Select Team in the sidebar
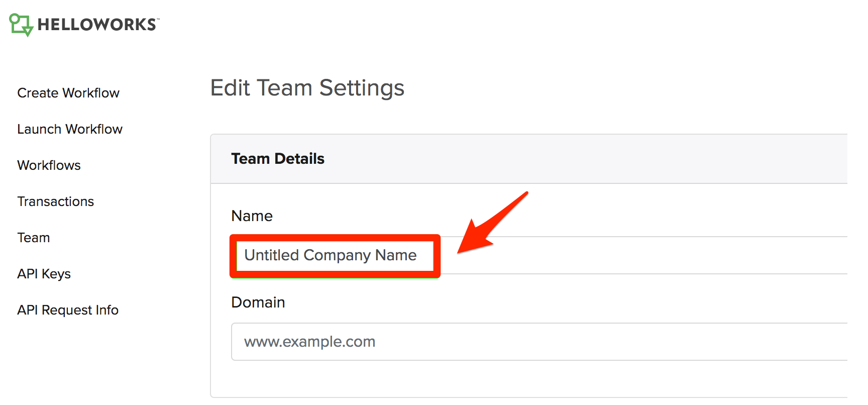 34,238
